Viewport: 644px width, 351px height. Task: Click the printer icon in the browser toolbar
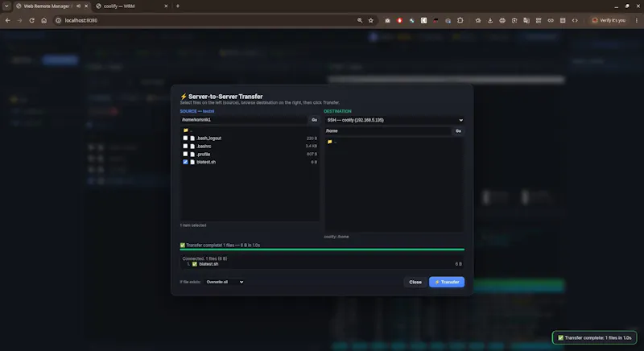coord(502,20)
